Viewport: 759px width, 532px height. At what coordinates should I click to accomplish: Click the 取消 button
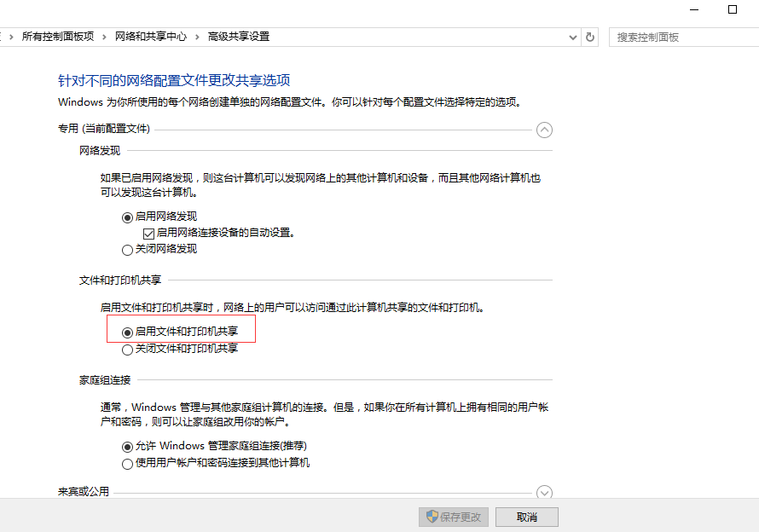(526, 517)
